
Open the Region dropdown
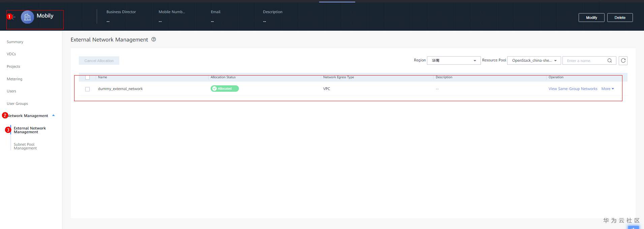pyautogui.click(x=454, y=61)
